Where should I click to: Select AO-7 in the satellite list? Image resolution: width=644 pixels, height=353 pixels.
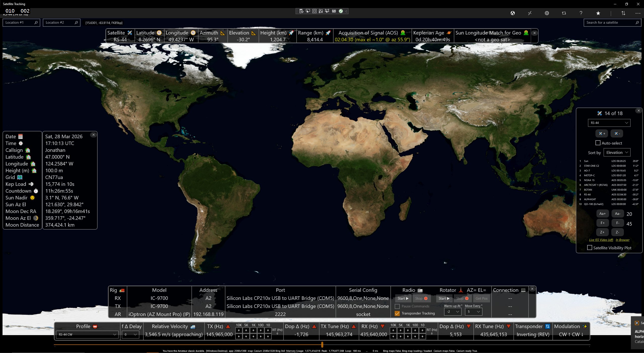click(x=587, y=171)
